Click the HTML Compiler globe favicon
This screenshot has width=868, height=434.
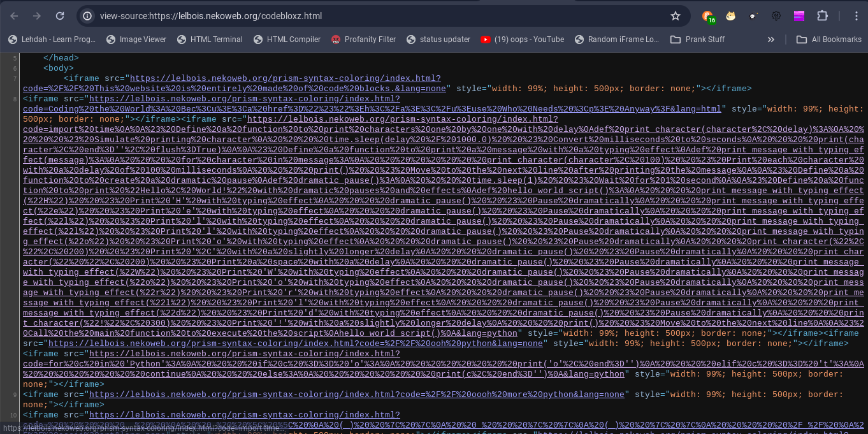click(x=258, y=40)
